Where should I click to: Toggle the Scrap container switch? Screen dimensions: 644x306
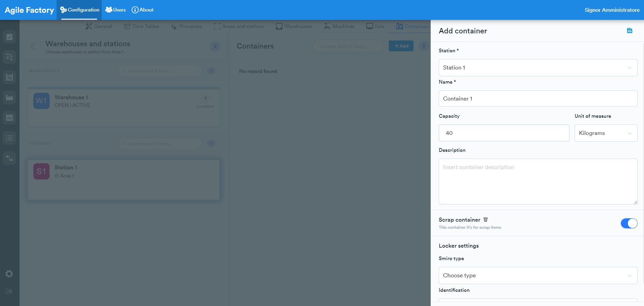click(x=629, y=223)
